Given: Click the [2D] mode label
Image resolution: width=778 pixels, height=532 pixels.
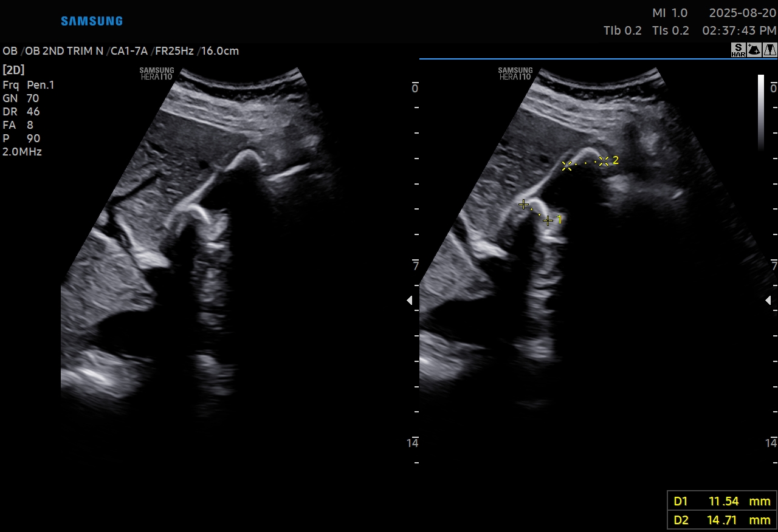Looking at the screenshot, I should tap(13, 70).
